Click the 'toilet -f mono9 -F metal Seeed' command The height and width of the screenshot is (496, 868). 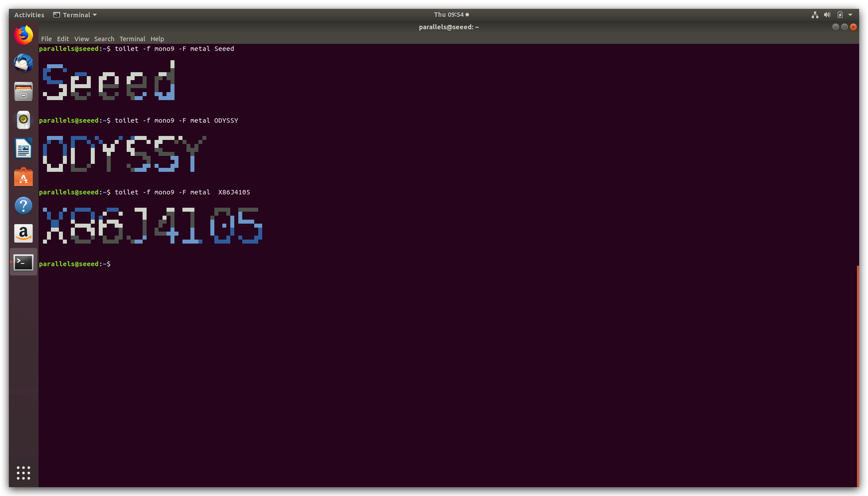coord(174,49)
